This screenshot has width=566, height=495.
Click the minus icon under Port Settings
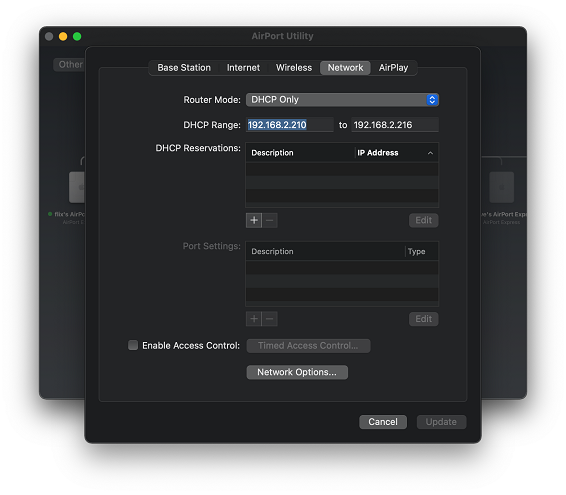(270, 319)
